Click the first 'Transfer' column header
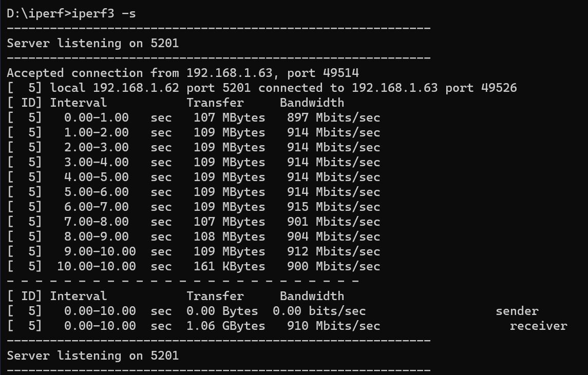 (215, 103)
